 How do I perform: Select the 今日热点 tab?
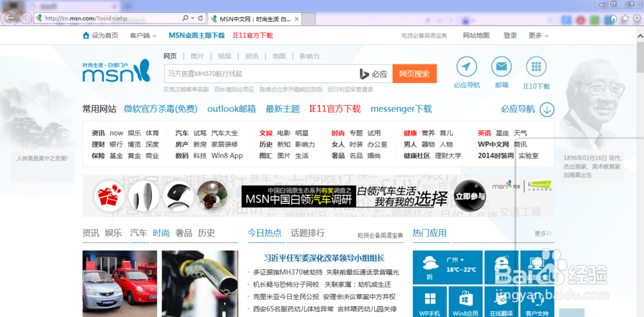(x=265, y=233)
